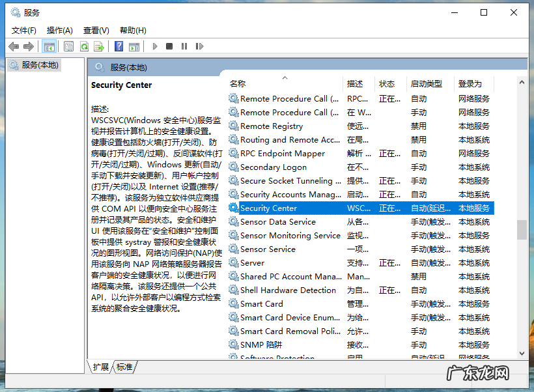Click the vertical scrollbar down arrow
The height and width of the screenshot is (392, 534).
point(522,354)
